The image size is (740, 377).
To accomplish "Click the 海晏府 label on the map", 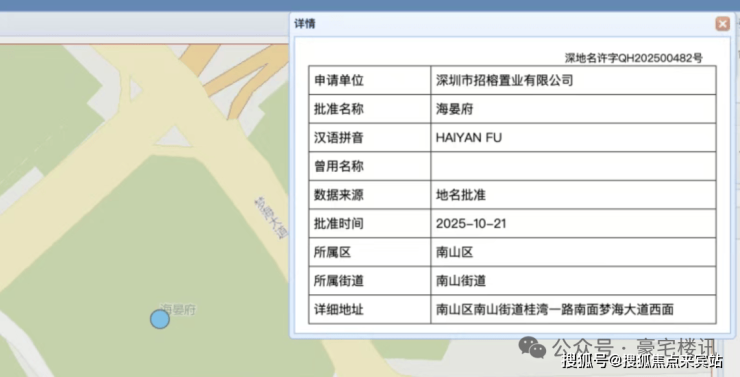I will [178, 310].
